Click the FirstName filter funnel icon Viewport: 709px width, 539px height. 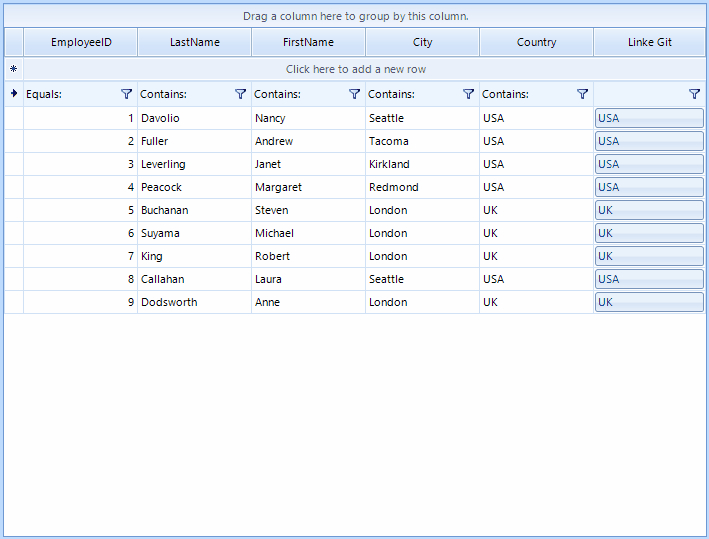coord(354,94)
